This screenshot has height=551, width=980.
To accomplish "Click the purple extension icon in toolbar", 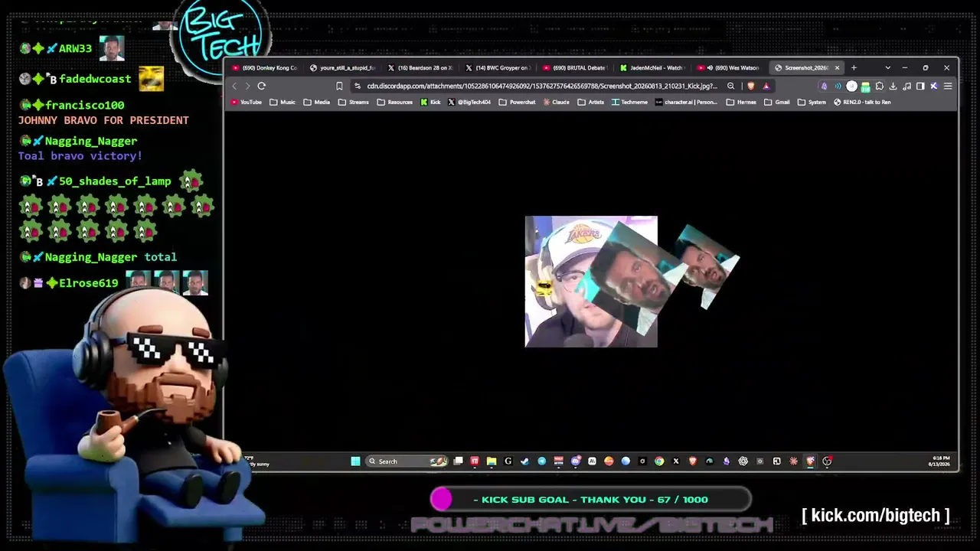I will click(x=824, y=86).
